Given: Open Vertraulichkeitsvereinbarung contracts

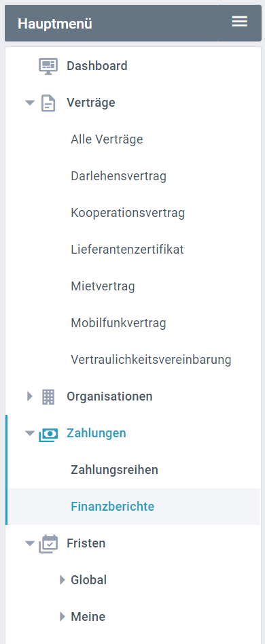Looking at the screenshot, I should pos(151,360).
